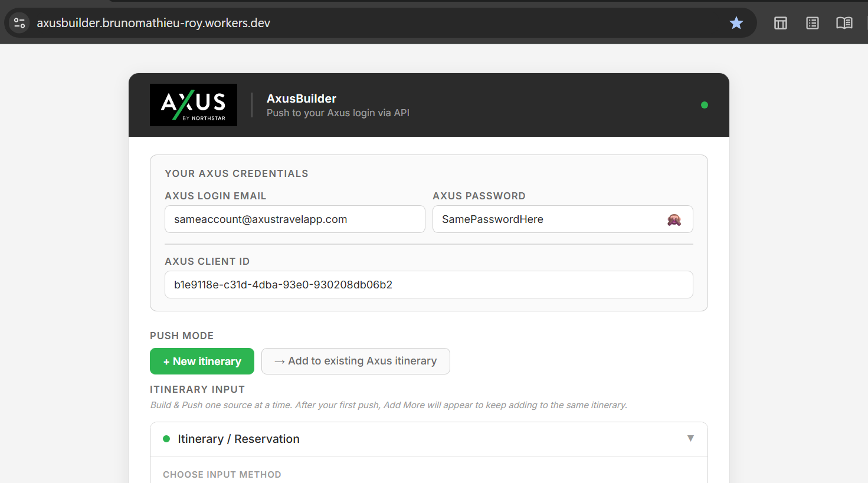Collapse the Itinerary / Reservation section
This screenshot has height=483, width=868.
coord(429,439)
